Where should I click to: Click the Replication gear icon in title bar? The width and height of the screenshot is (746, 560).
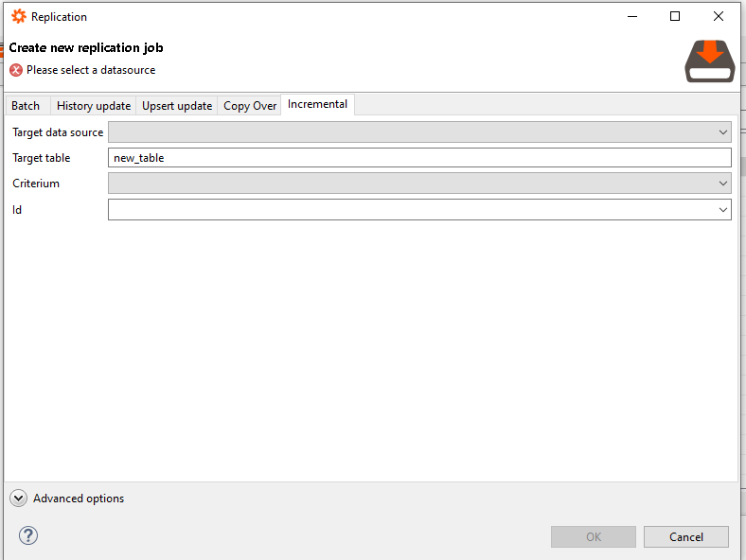click(x=18, y=16)
